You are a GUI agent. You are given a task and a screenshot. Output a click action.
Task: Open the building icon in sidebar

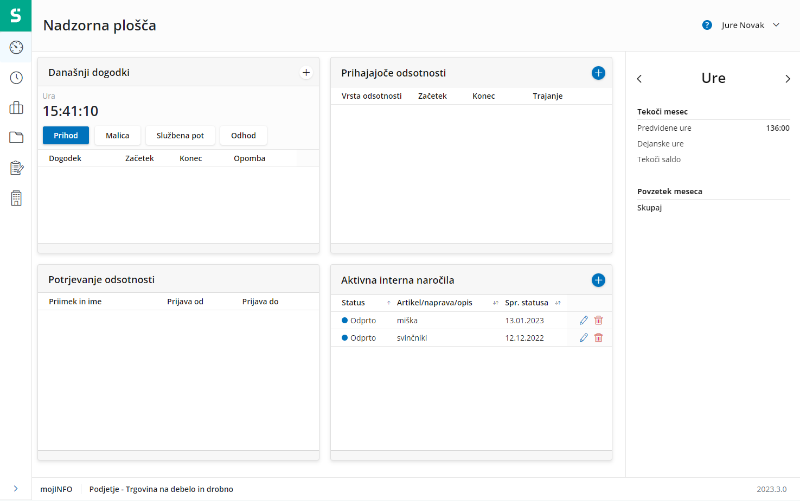16,198
